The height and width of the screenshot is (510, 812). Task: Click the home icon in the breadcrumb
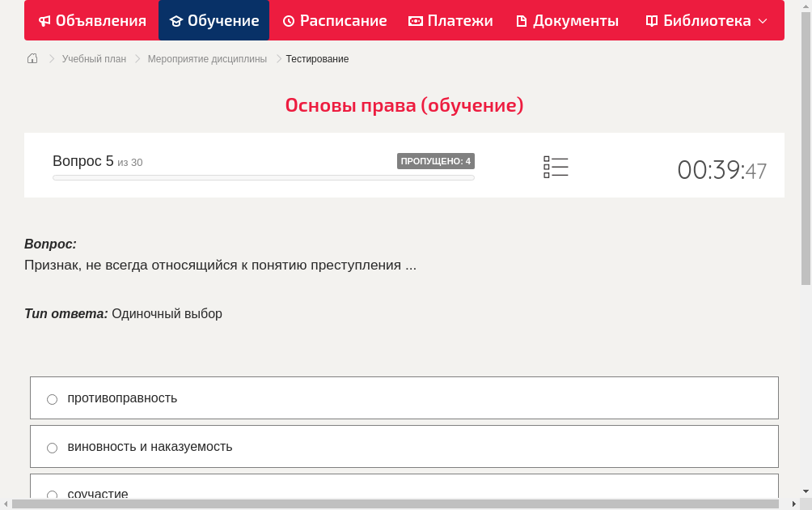(x=32, y=58)
